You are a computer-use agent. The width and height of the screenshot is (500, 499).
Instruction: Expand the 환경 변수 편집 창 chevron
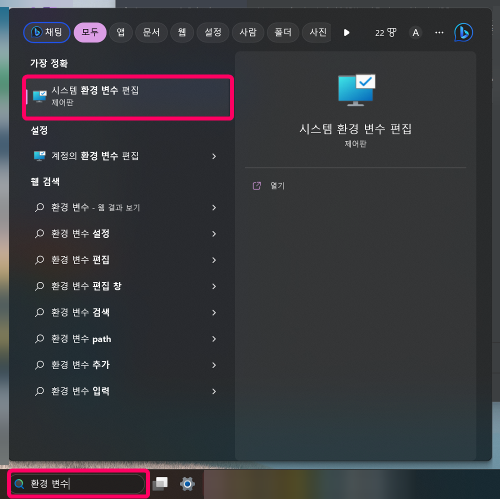coord(214,286)
